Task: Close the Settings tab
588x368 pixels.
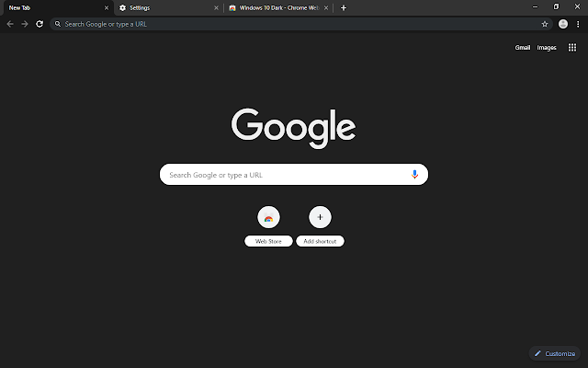Action: (216, 8)
